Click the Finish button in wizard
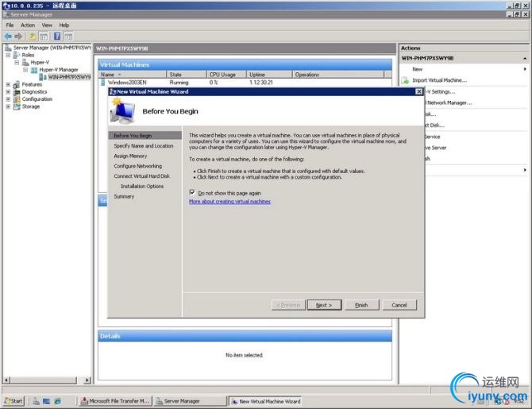Screen dimensions: 532x409 coord(361,305)
